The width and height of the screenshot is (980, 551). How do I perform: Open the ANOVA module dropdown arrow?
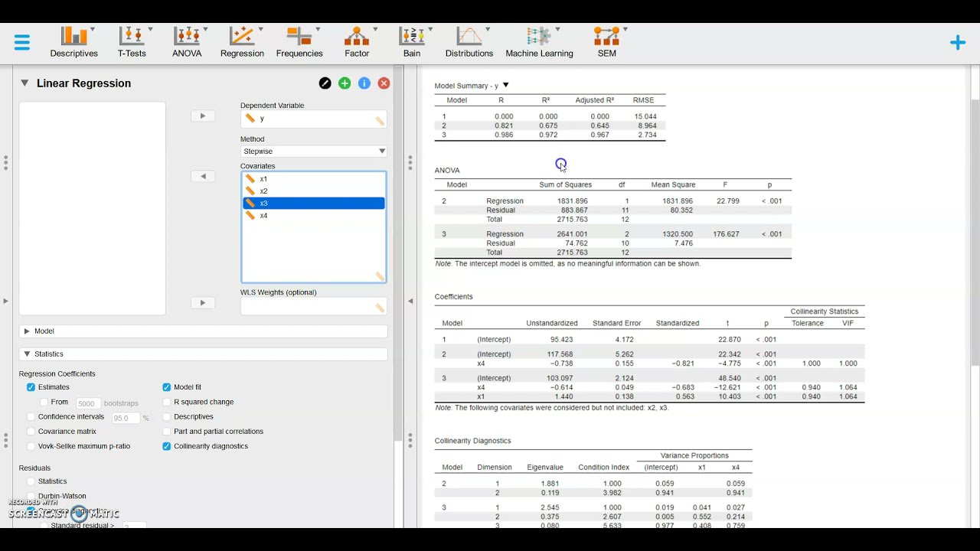[205, 29]
